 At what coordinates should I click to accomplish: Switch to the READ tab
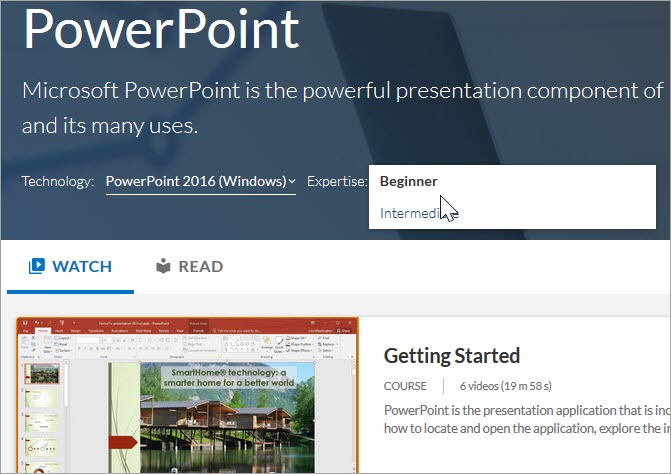(189, 267)
